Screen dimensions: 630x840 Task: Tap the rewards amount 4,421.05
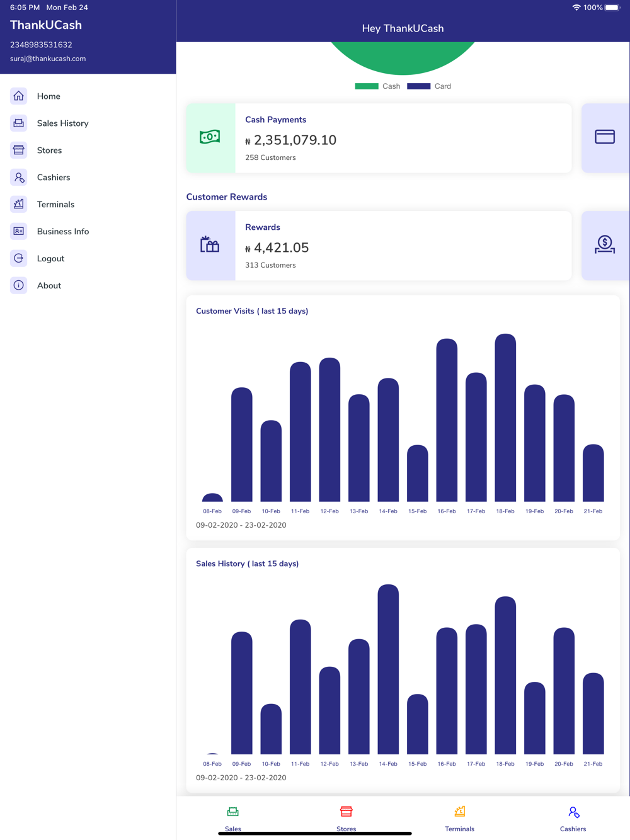tap(281, 247)
